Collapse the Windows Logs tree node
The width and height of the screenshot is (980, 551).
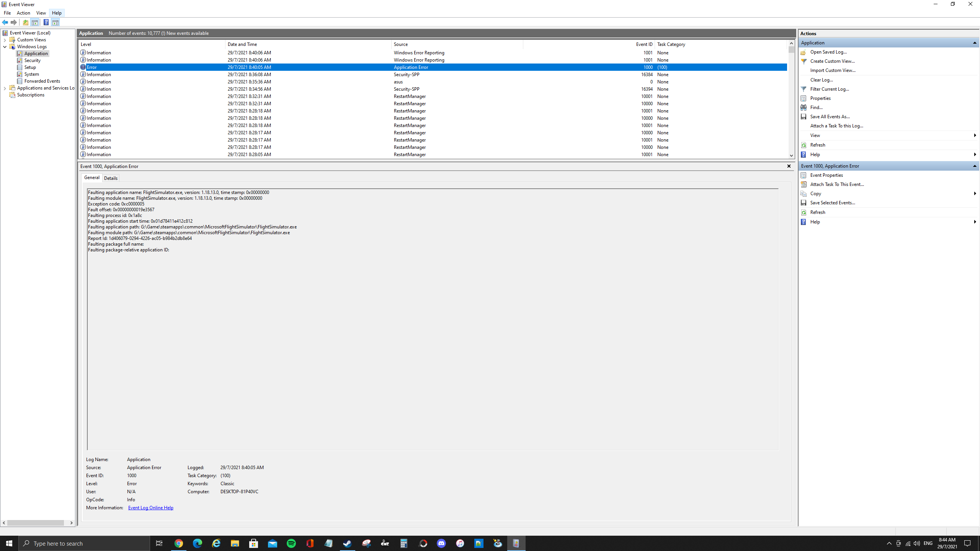coord(5,47)
